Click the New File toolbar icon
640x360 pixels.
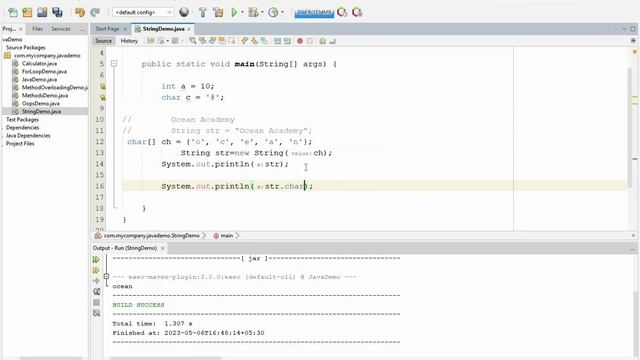coord(13,12)
